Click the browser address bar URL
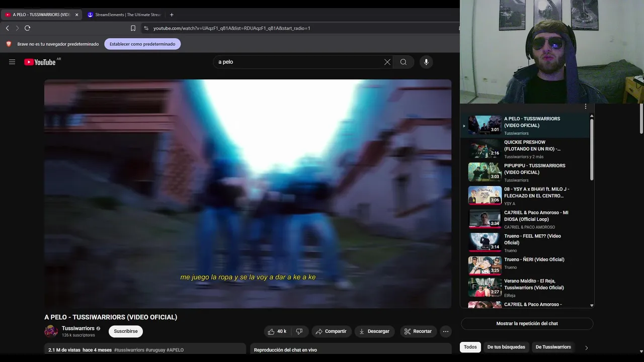 [231, 28]
